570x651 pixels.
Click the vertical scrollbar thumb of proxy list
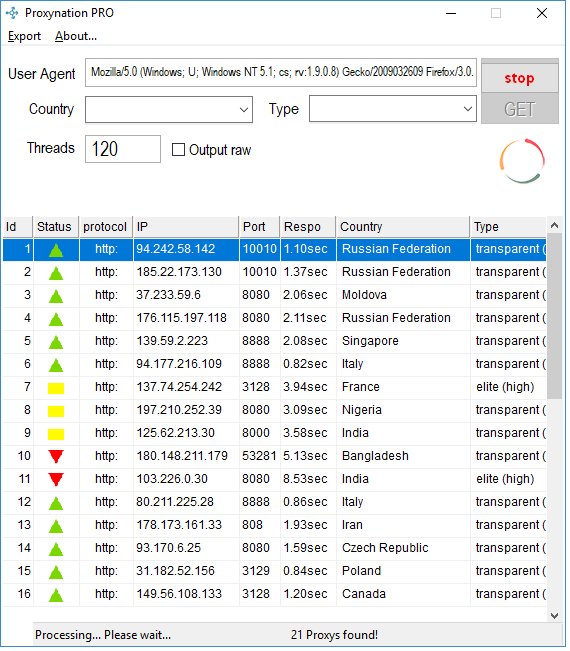(554, 316)
